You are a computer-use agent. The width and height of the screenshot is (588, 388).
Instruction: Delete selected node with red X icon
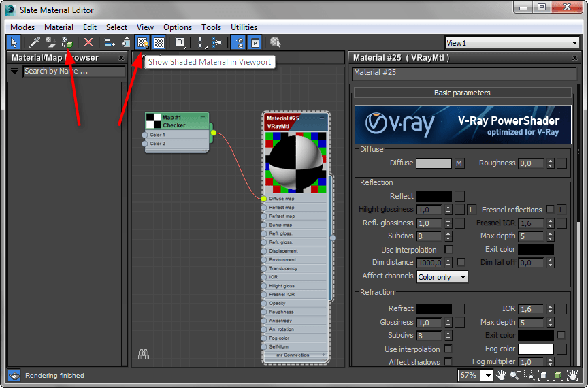[88, 42]
